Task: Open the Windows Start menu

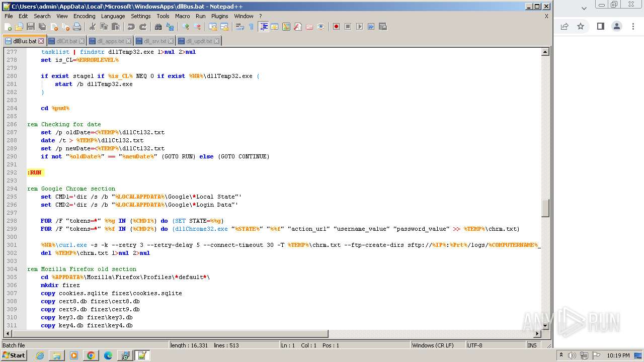Action: click(x=14, y=355)
